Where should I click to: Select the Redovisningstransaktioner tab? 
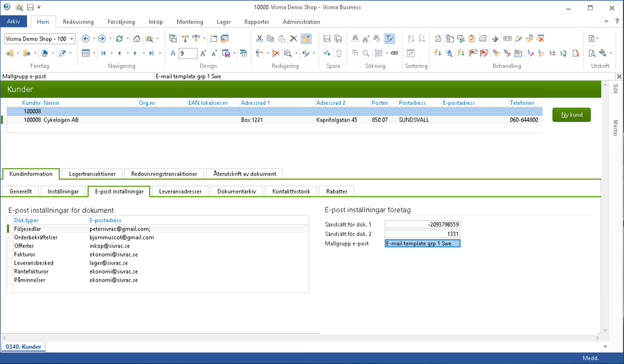coord(164,174)
